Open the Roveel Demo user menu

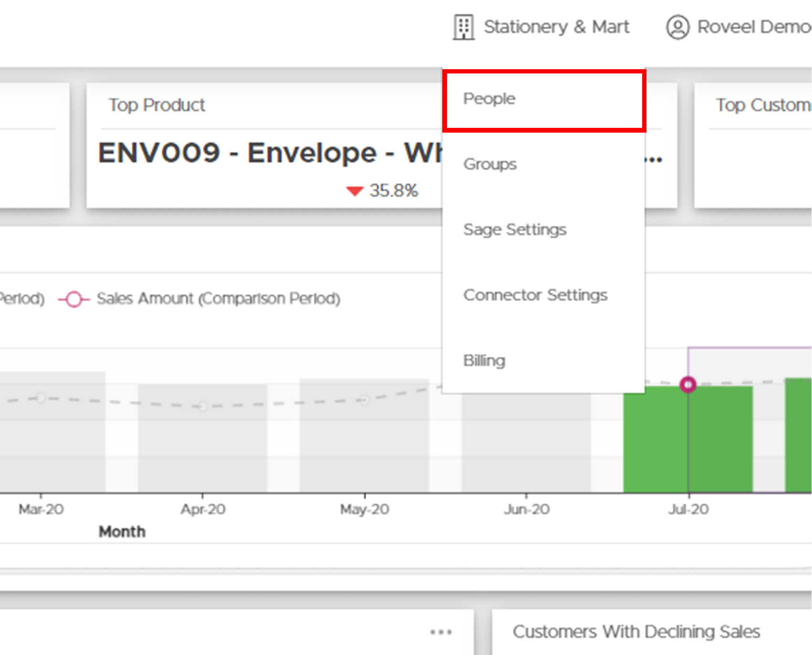pos(753,27)
